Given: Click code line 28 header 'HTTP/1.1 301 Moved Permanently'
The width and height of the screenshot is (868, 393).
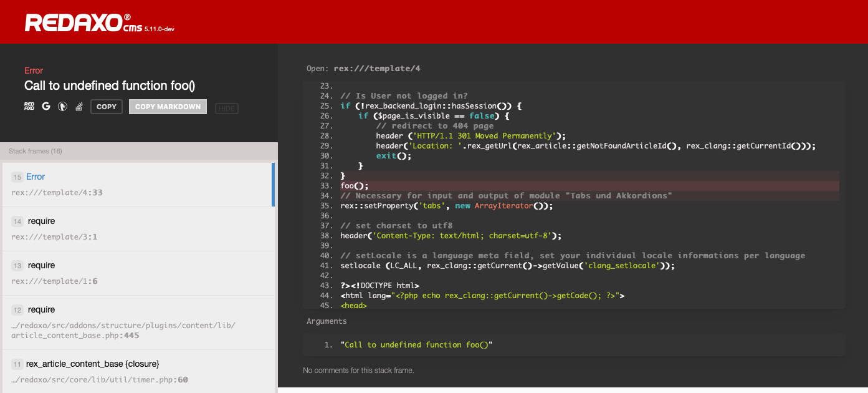Looking at the screenshot, I should tap(470, 136).
